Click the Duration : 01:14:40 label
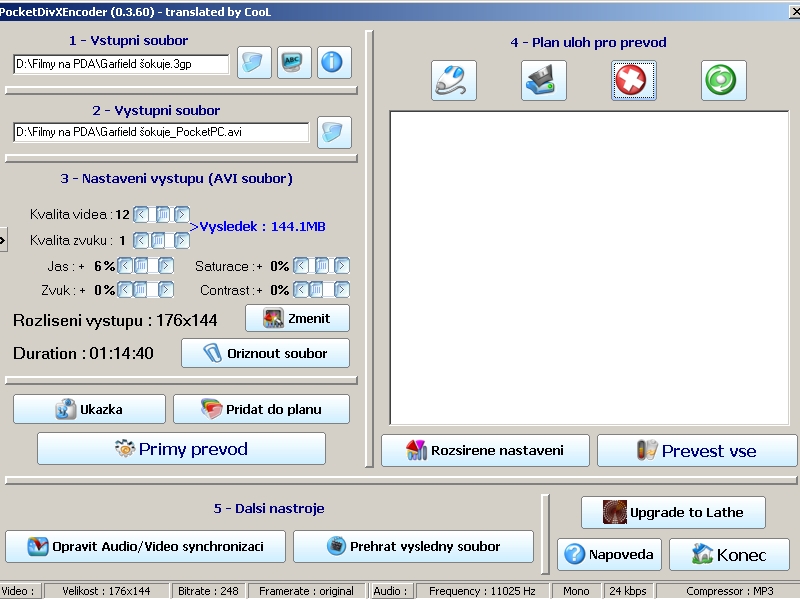The image size is (800, 600). click(x=83, y=354)
